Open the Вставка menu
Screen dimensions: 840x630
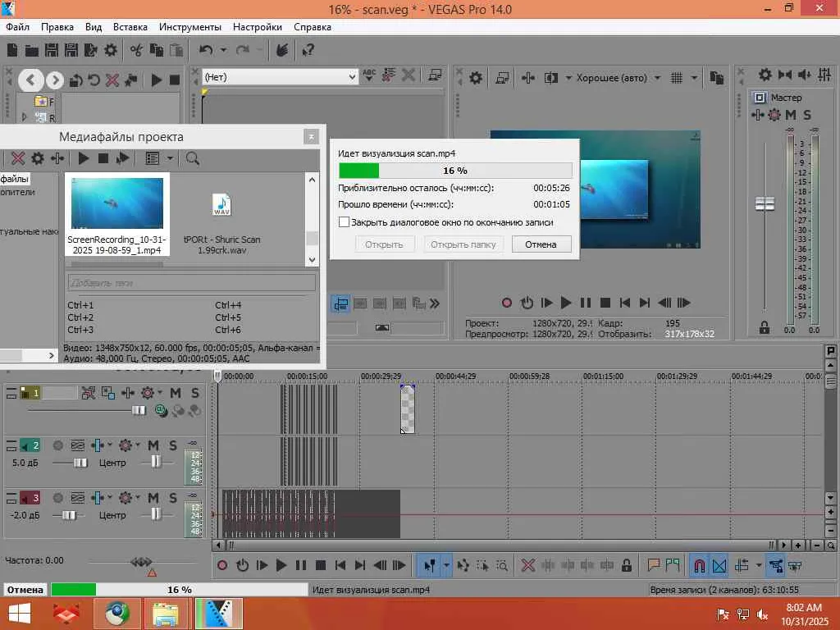[x=130, y=27]
